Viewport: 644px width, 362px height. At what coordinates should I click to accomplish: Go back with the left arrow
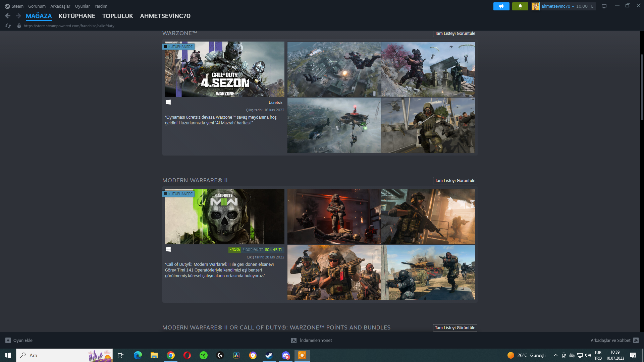[8, 16]
